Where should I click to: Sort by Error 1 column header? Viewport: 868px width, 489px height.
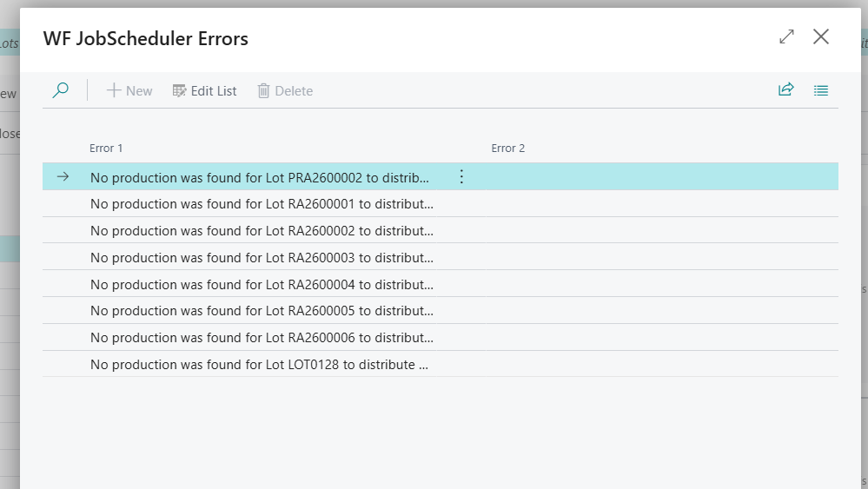106,149
